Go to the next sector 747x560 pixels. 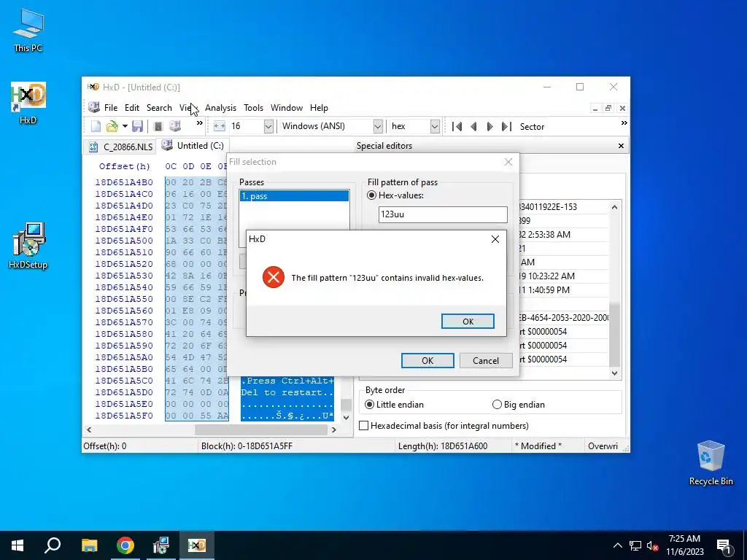point(489,127)
